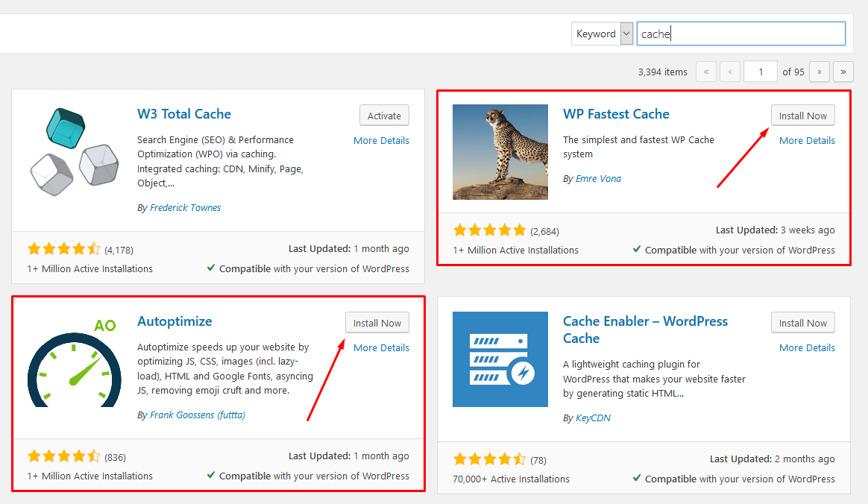The width and height of the screenshot is (868, 504).
Task: Focus the plugin search field containing 'cache'
Action: tap(740, 34)
